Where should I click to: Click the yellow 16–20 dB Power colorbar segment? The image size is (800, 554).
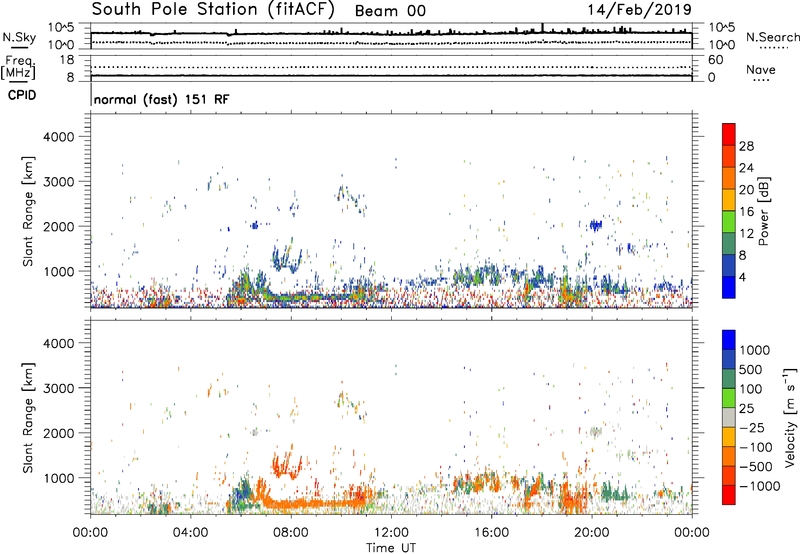tap(729, 200)
